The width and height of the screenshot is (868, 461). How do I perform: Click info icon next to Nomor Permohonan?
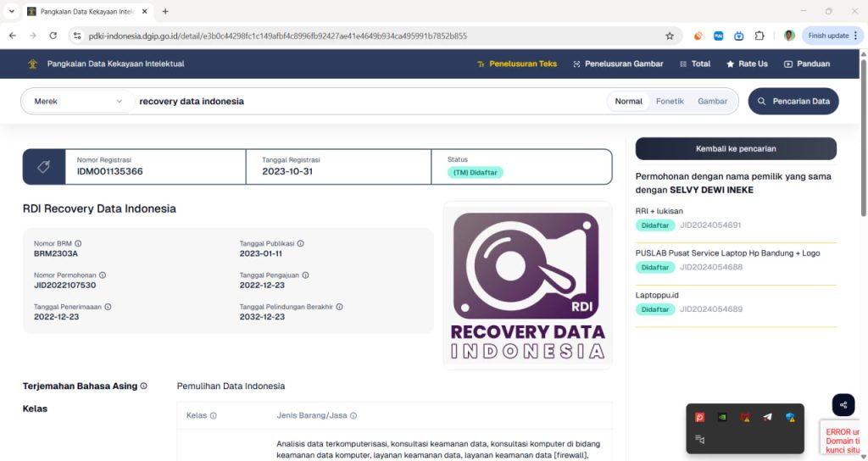coord(103,275)
